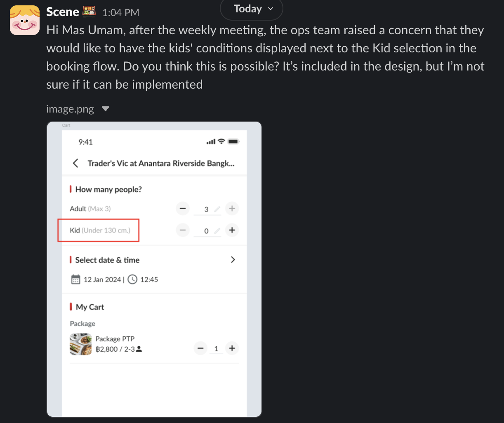Image resolution: width=504 pixels, height=423 pixels.
Task: Click the Scene sender name
Action: pos(63,12)
